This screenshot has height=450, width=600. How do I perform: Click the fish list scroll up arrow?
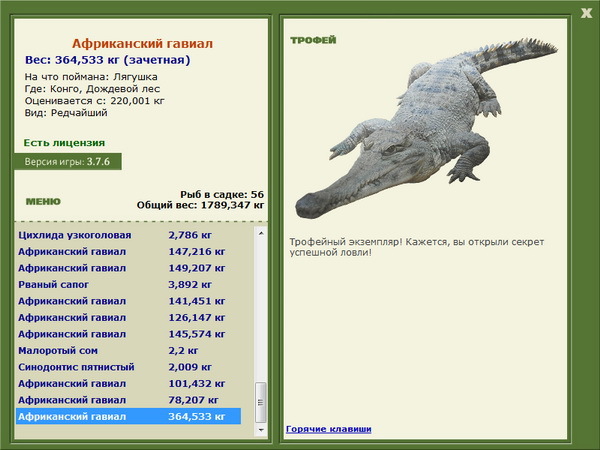(x=261, y=233)
